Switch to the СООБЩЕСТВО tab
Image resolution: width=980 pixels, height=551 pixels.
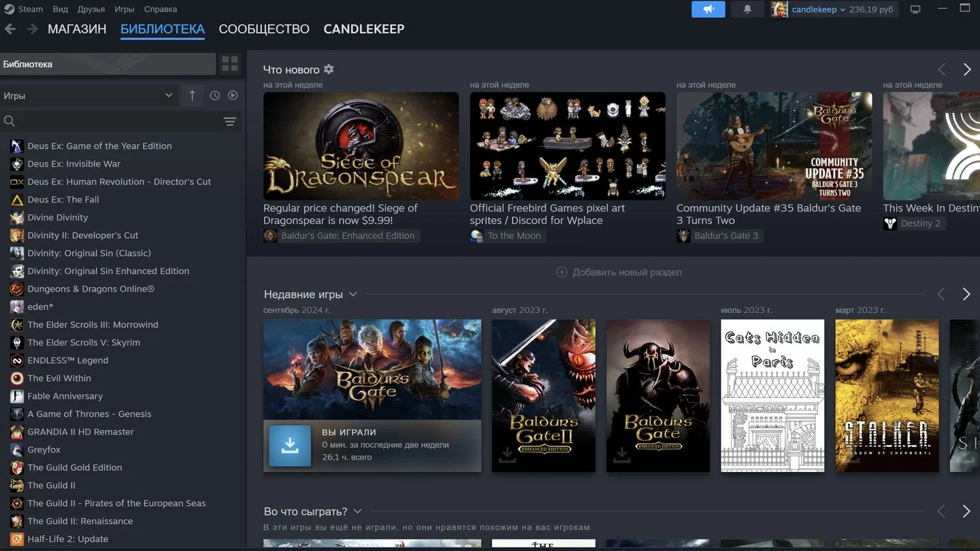coord(264,29)
